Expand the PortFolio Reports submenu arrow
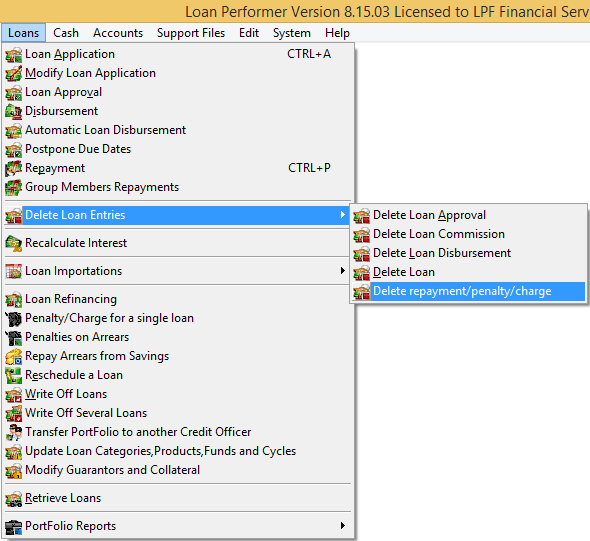The image size is (590, 541). coord(342,526)
